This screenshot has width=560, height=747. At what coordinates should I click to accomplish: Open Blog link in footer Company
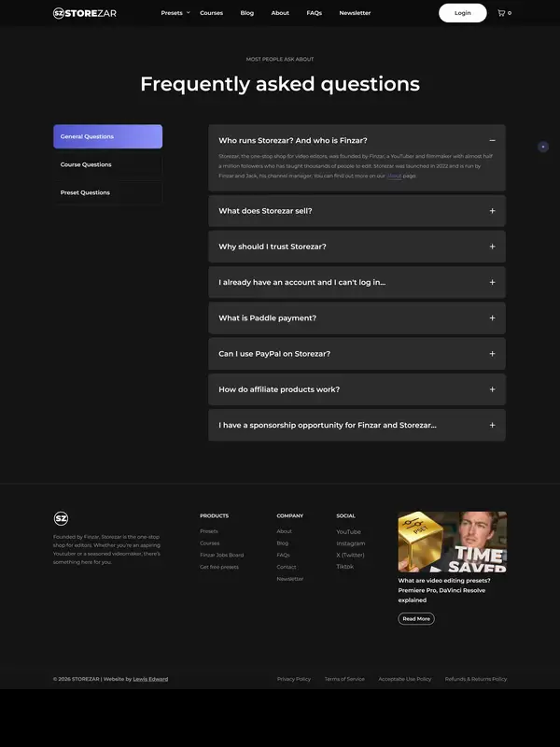[x=283, y=543]
